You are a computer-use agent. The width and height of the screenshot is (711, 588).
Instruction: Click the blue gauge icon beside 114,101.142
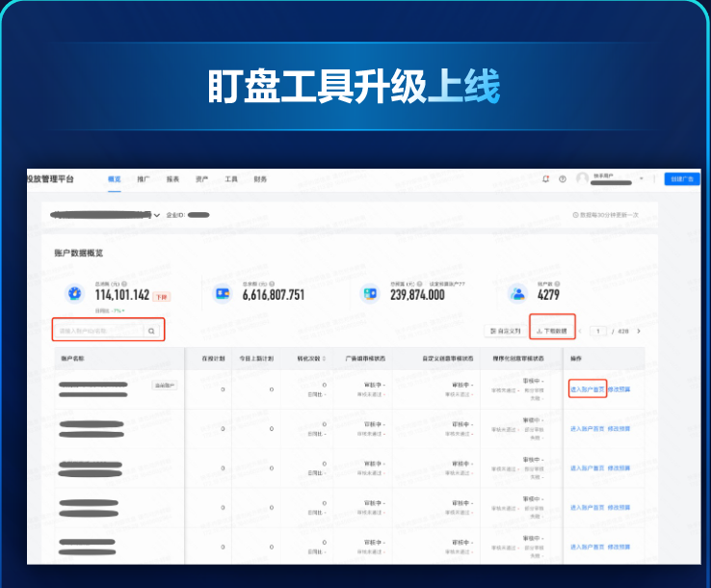75,294
